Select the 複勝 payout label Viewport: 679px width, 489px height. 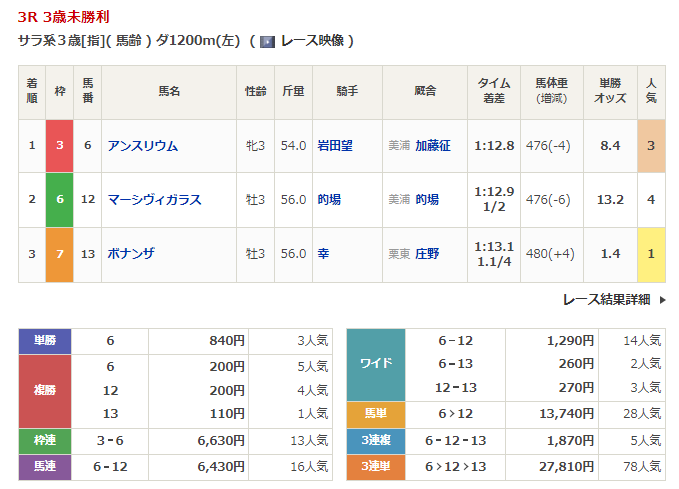click(x=45, y=391)
